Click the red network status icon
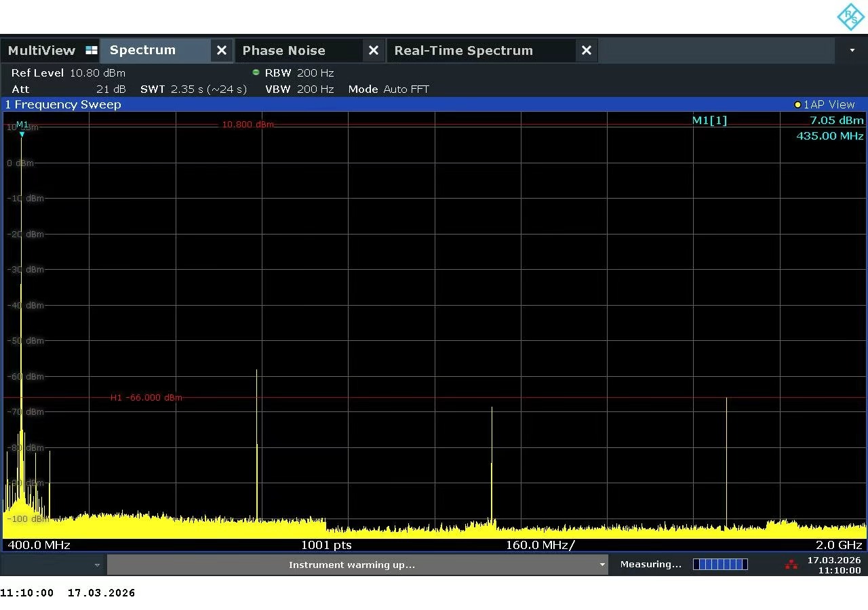The image size is (868, 610). coord(791,564)
